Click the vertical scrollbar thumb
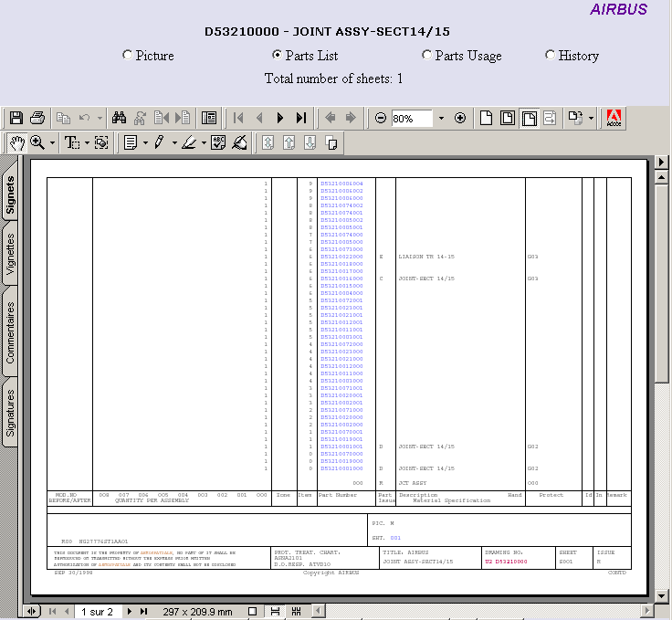672x620 pixels. coord(662,284)
